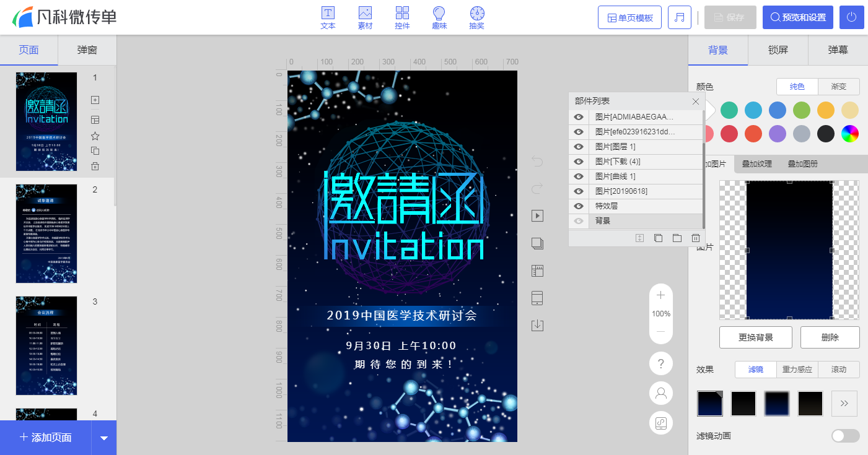This screenshot has height=455, width=868.
Task: Open the 素材 materials tool
Action: click(365, 18)
